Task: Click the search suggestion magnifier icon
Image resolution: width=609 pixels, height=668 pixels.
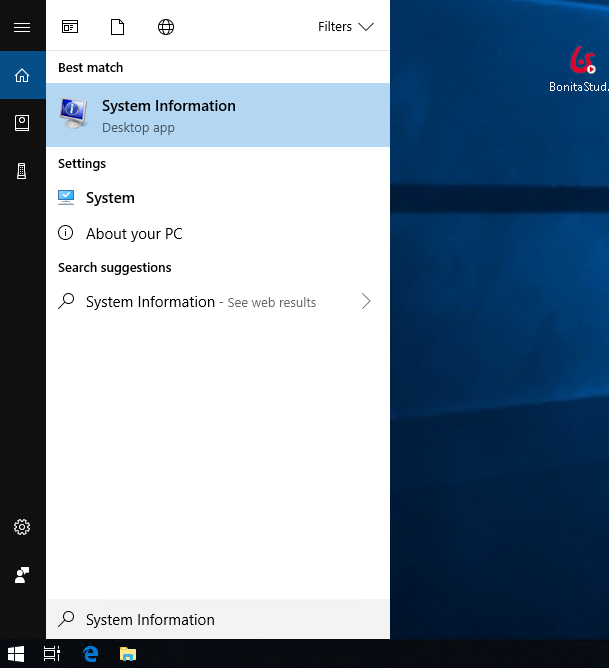Action: 66,301
